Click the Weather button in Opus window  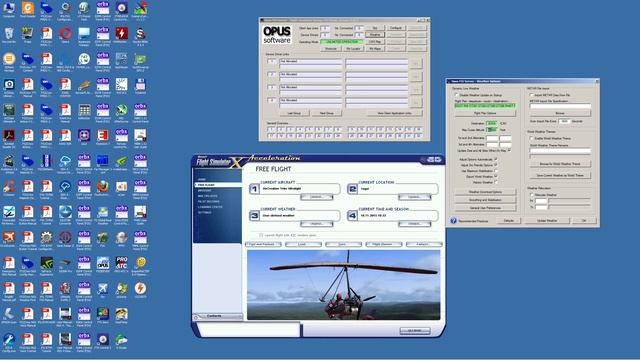tap(375, 35)
